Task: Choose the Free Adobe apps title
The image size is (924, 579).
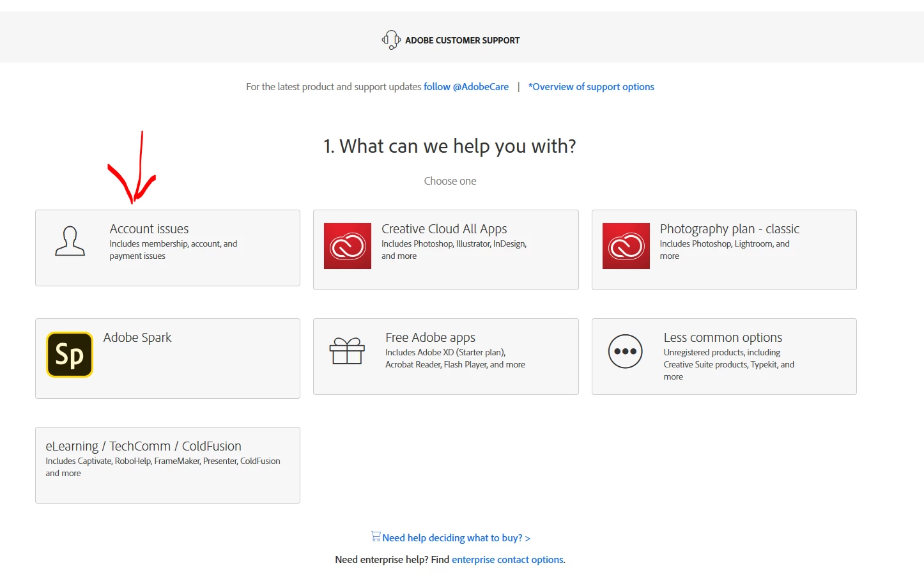Action: pyautogui.click(x=431, y=337)
